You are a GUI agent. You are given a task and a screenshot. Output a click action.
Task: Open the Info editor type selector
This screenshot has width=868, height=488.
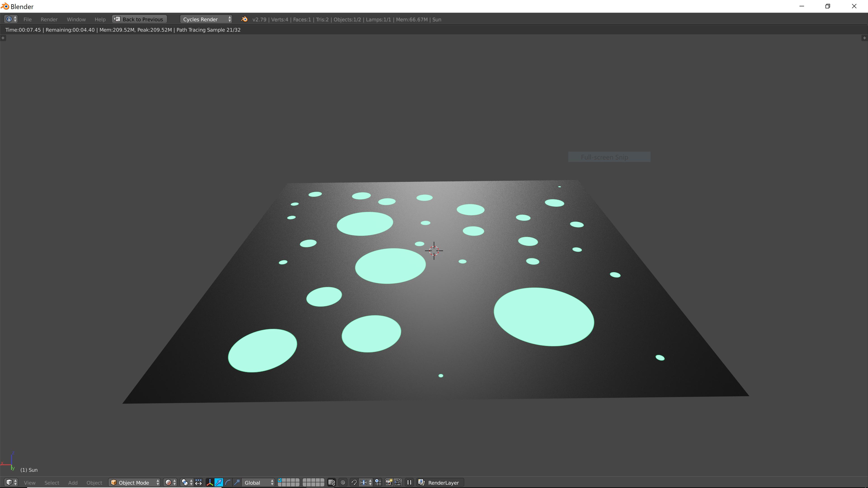click(11, 19)
